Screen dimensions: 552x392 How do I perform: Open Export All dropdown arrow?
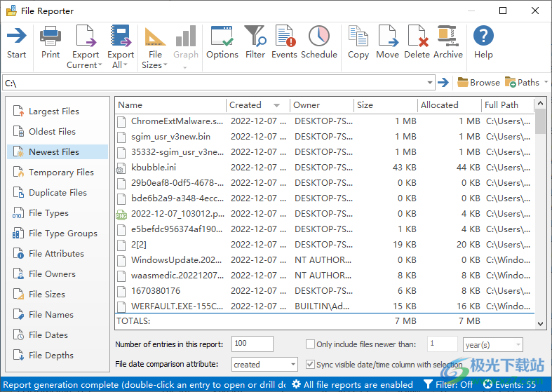click(125, 65)
